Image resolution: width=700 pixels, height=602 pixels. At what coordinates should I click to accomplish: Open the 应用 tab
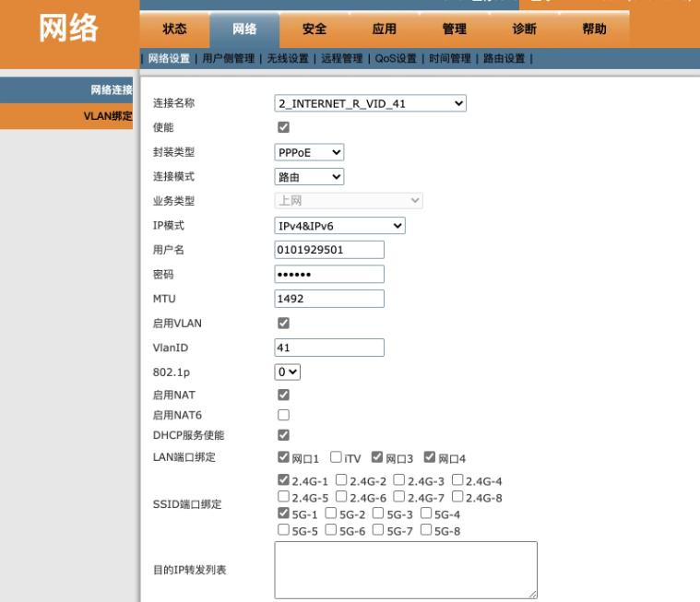pyautogui.click(x=385, y=30)
